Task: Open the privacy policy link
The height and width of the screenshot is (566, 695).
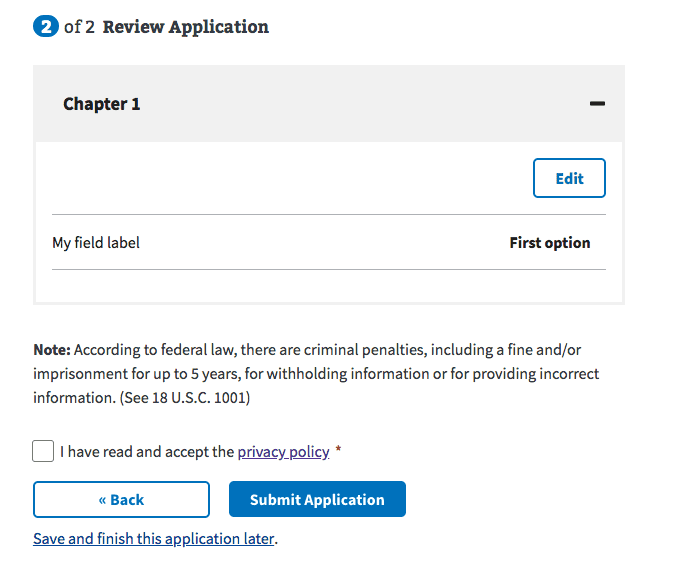Action: [x=283, y=452]
